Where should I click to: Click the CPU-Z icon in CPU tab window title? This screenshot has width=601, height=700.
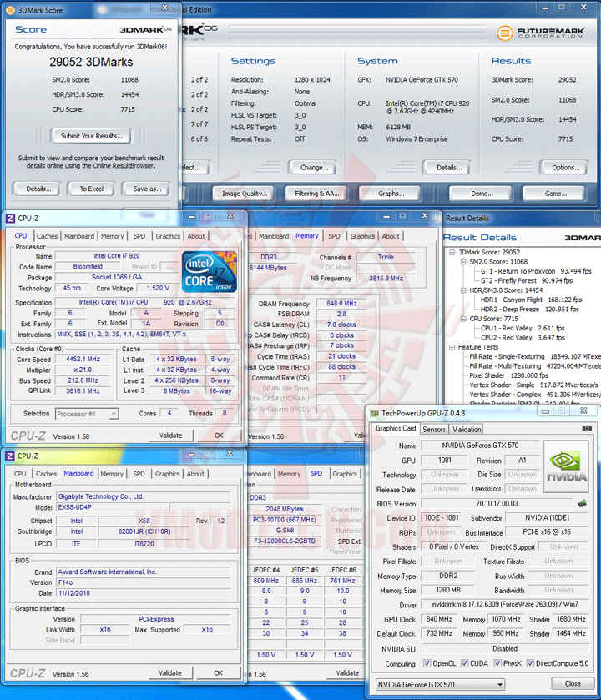click(10, 219)
